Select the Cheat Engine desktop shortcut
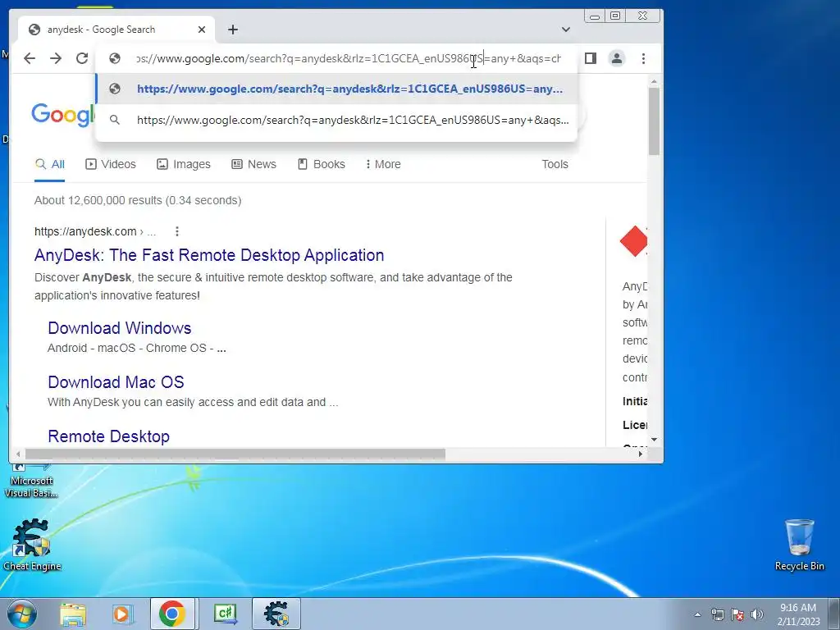This screenshot has height=630, width=840. point(32,545)
